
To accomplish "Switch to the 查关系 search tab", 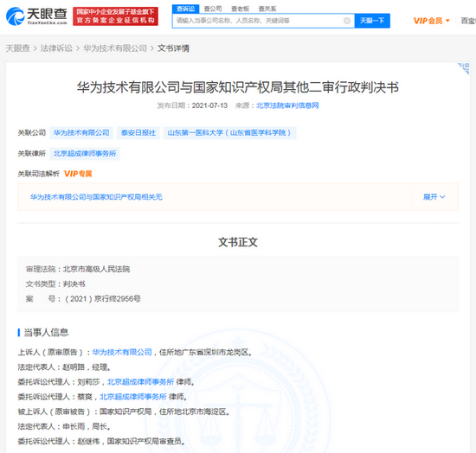I will 267,9.
